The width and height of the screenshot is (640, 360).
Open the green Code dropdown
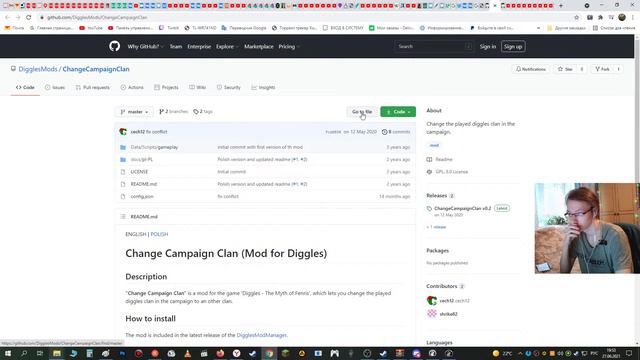click(398, 112)
